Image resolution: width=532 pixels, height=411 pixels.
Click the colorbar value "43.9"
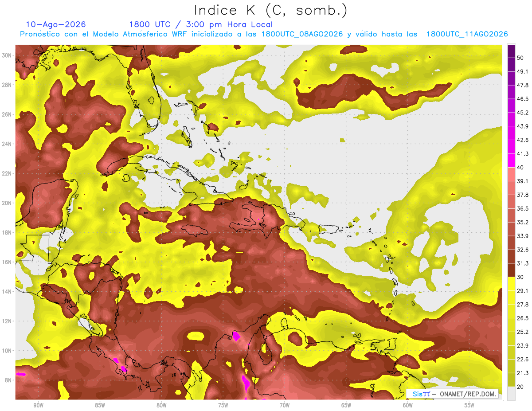point(523,126)
